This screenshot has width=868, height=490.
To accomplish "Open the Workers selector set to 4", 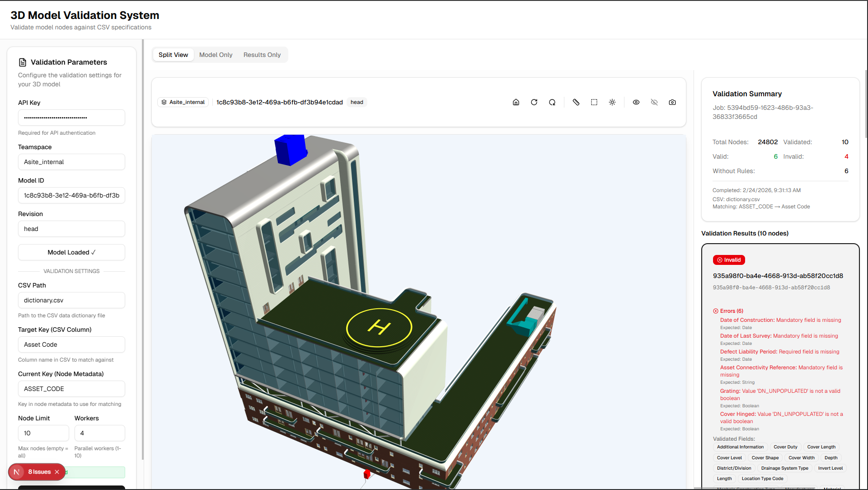I will click(99, 433).
